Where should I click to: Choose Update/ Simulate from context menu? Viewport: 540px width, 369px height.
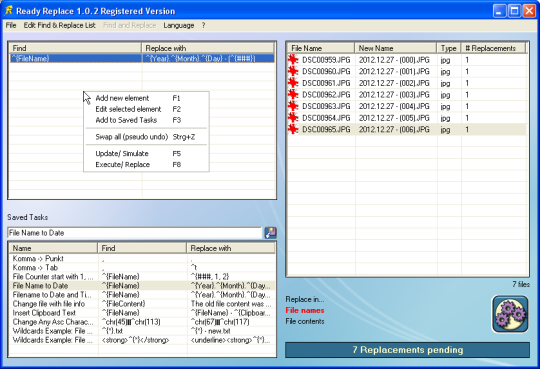(x=146, y=154)
